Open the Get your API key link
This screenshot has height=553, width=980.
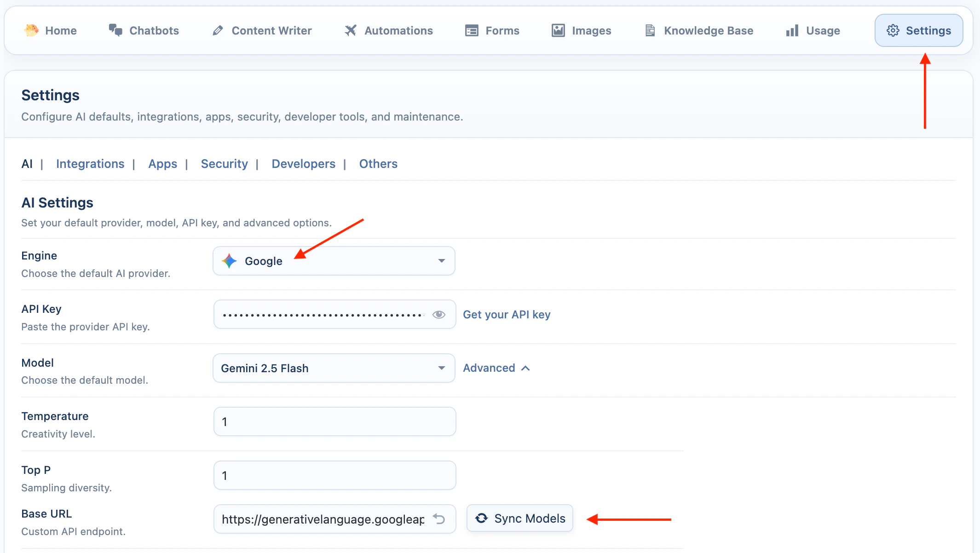click(507, 314)
